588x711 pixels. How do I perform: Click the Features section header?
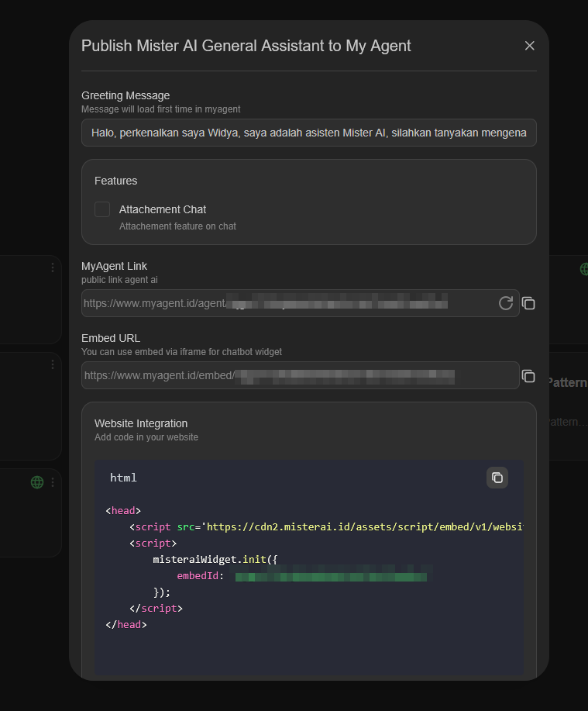tap(115, 180)
